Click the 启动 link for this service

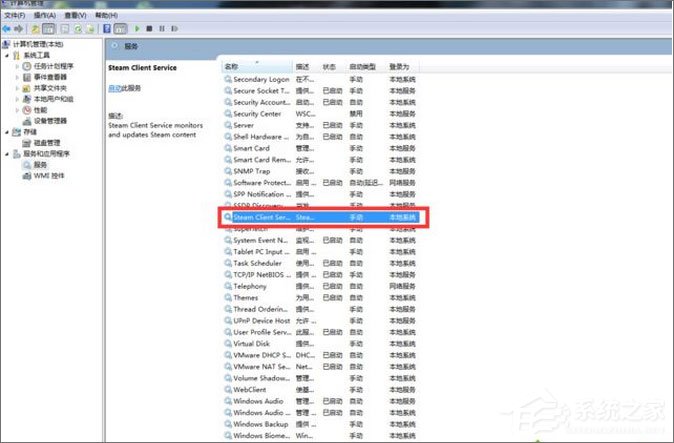[115, 88]
